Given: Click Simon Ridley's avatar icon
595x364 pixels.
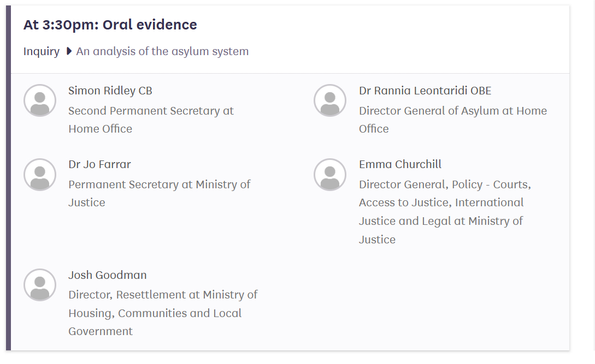Looking at the screenshot, I should [x=40, y=100].
